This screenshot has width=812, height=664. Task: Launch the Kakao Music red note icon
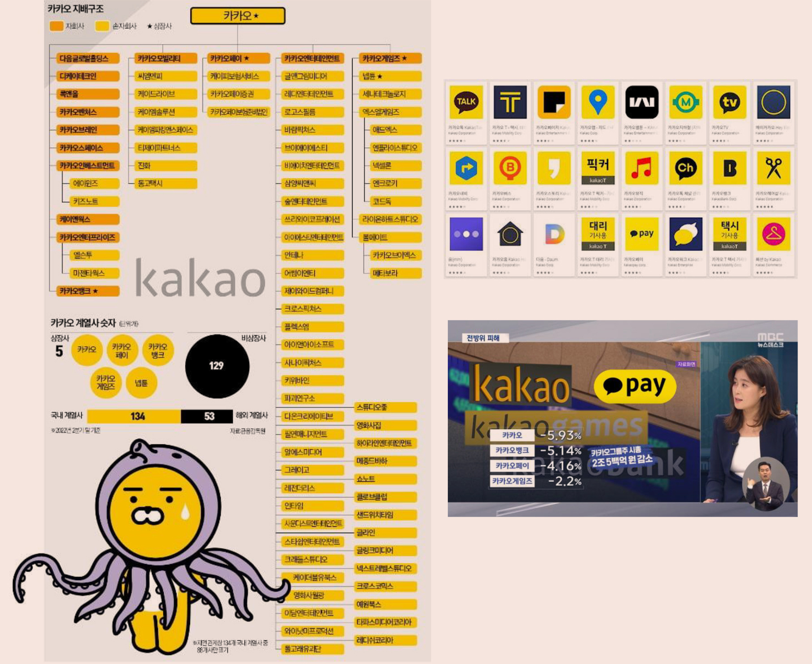coord(641,168)
